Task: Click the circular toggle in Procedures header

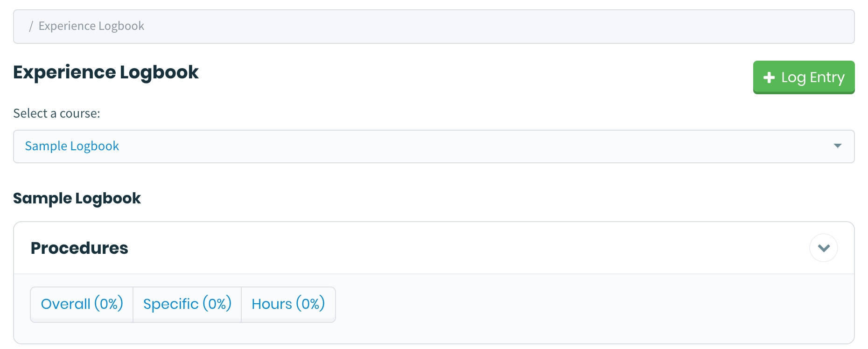Action: click(x=824, y=248)
